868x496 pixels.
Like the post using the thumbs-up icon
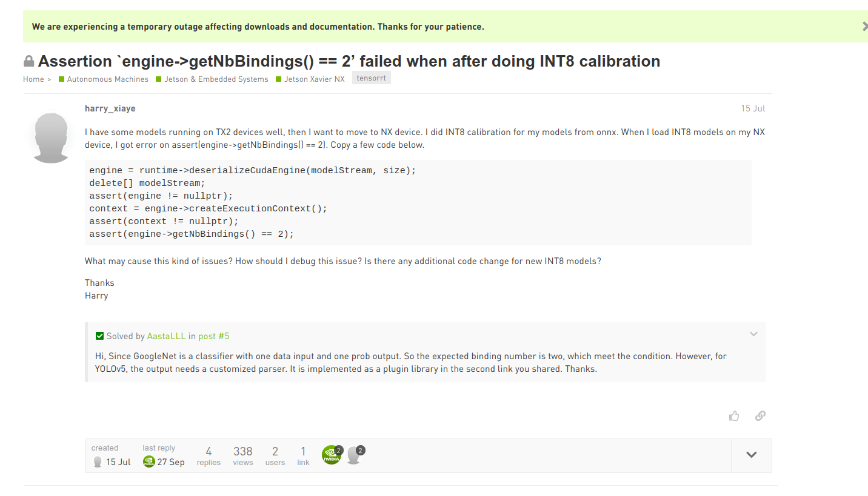(734, 416)
